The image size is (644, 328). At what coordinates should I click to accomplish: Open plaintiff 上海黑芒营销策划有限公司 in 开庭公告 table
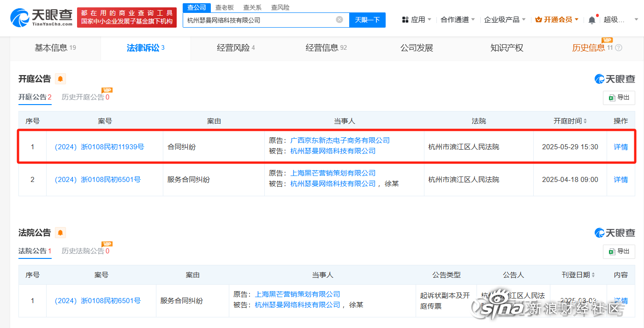click(333, 173)
